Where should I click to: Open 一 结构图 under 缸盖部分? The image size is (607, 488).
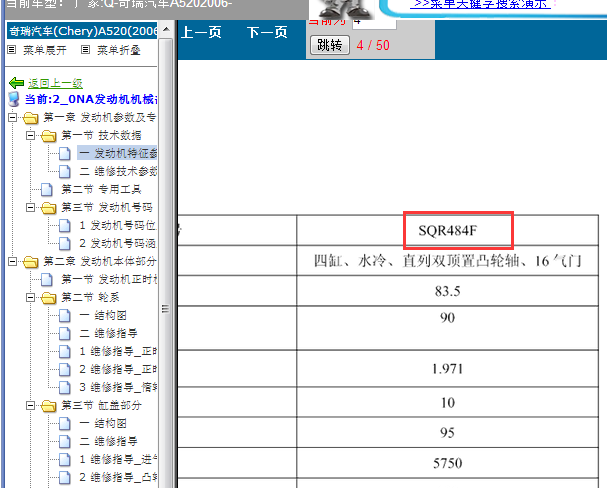click(x=103, y=423)
